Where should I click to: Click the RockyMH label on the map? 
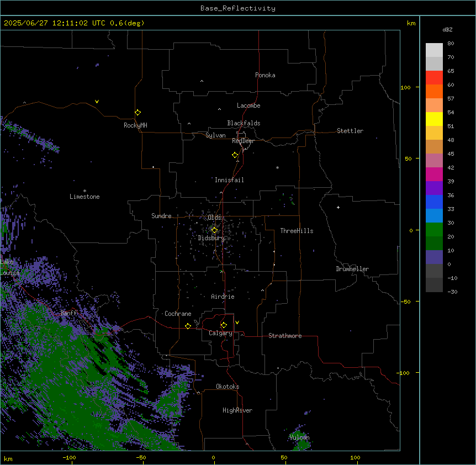(135, 125)
